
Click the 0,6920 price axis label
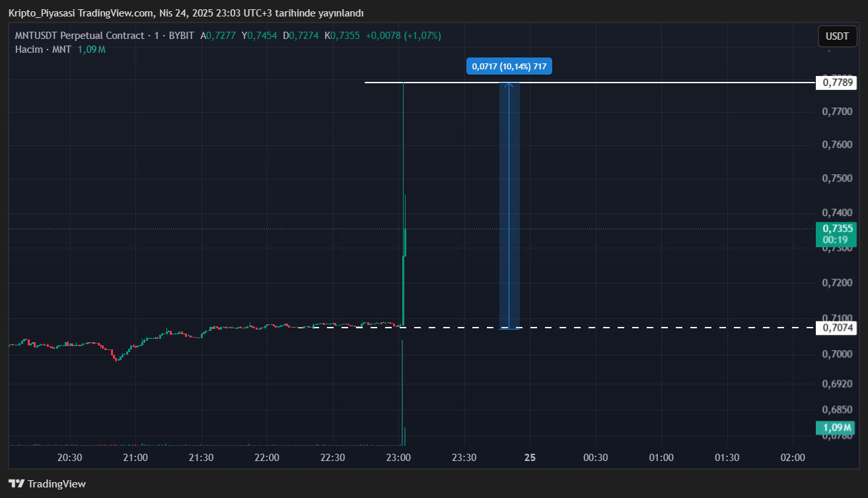(836, 384)
